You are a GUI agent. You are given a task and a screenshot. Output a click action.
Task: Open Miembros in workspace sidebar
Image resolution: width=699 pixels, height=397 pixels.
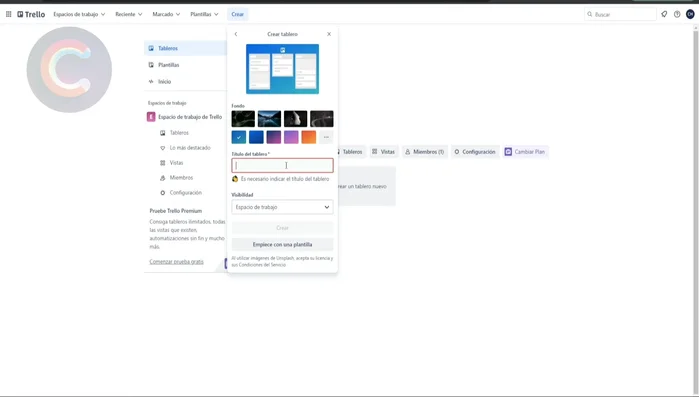coord(181,178)
